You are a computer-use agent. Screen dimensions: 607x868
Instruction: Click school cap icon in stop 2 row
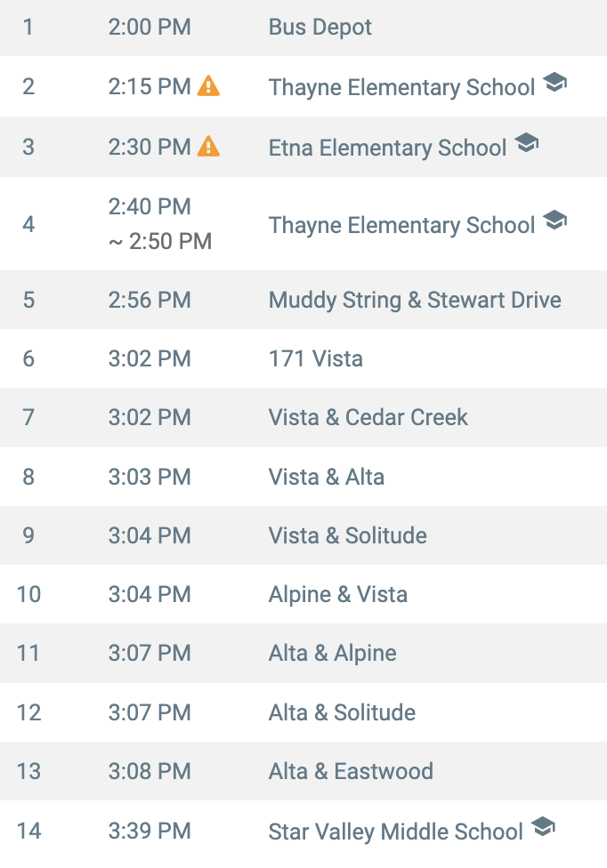[x=555, y=83]
